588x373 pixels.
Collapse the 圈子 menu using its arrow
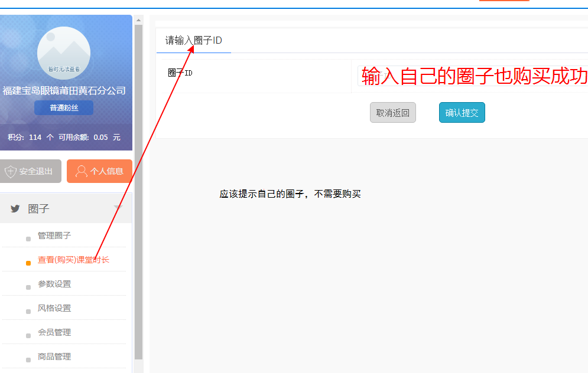pos(118,208)
